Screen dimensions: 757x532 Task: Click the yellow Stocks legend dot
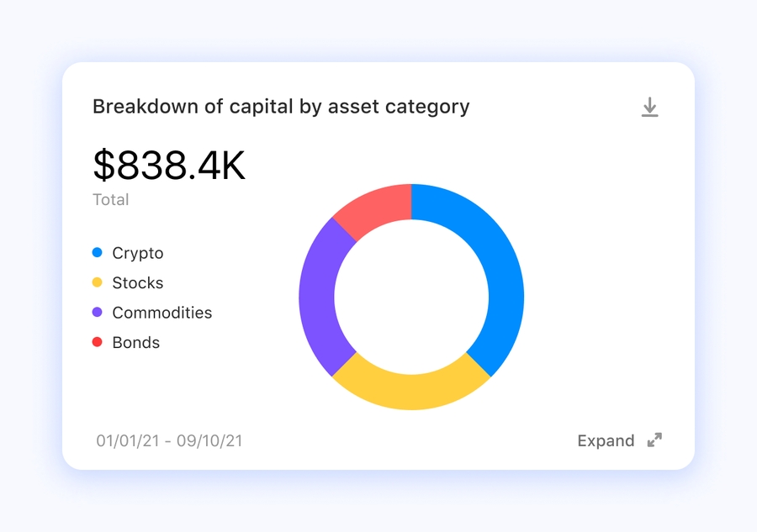coord(97,282)
